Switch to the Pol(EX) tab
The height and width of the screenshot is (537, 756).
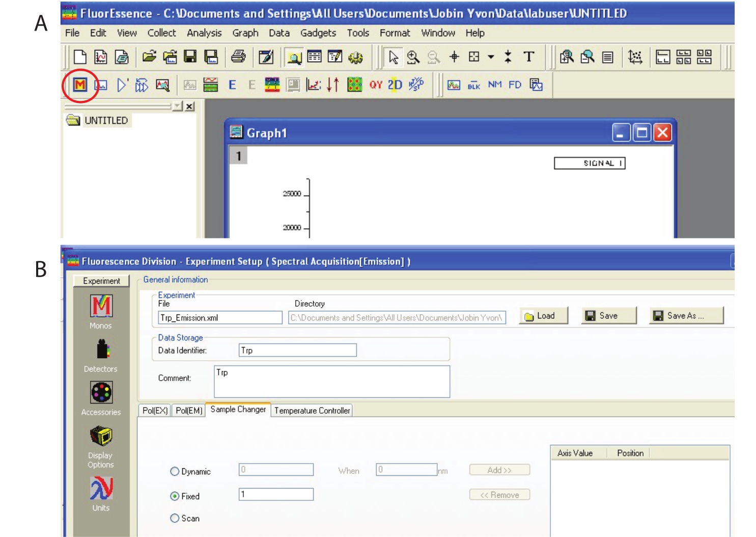(x=155, y=411)
